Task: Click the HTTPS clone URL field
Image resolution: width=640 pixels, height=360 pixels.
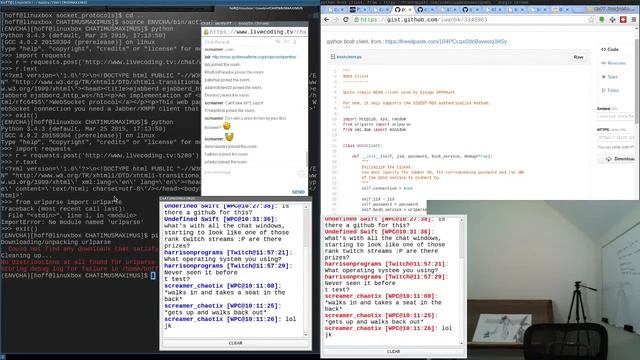Action: [616, 138]
